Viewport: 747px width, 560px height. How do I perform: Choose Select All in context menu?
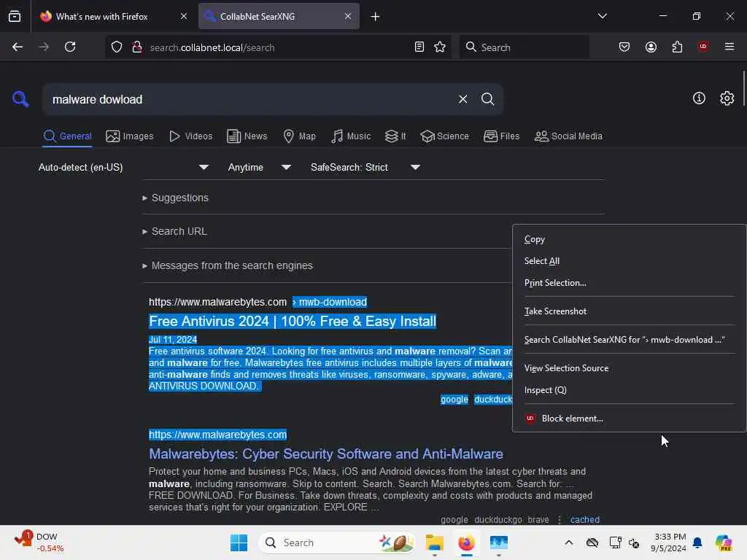point(629,261)
